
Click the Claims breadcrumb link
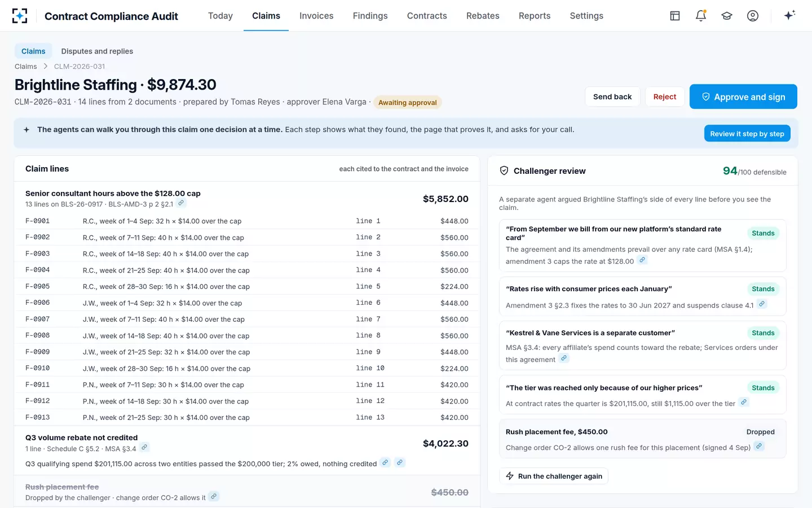click(x=26, y=67)
